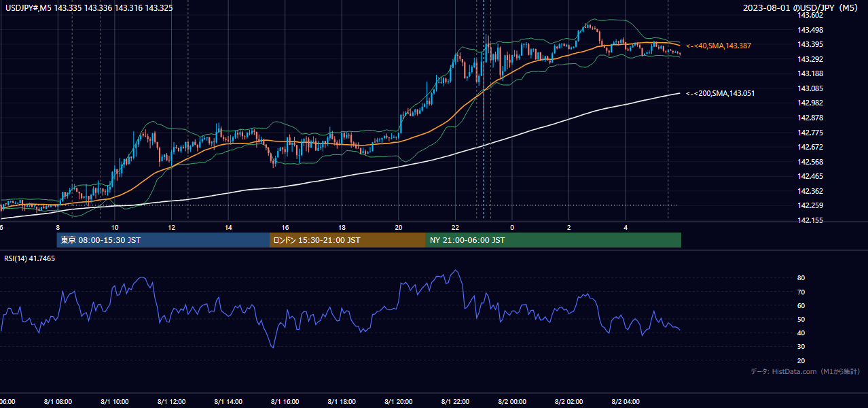Click the 143.602 price axis label
Screen dimensions: 868x408
click(811, 16)
